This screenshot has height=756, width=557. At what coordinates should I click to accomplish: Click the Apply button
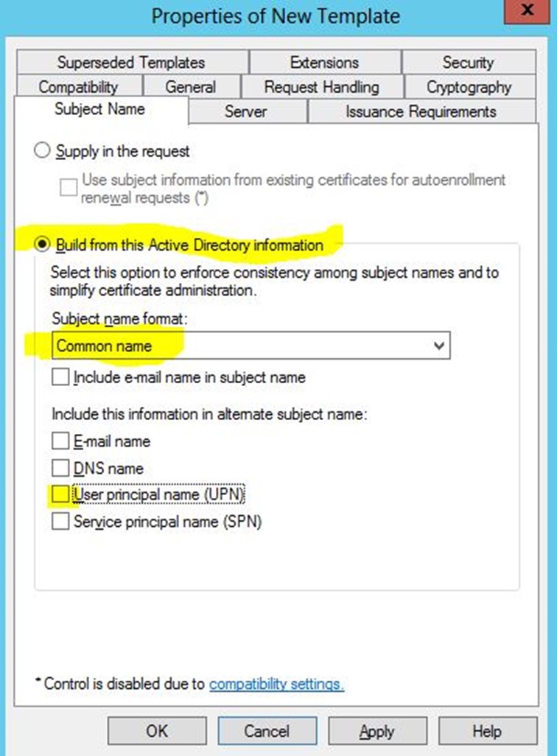[378, 731]
